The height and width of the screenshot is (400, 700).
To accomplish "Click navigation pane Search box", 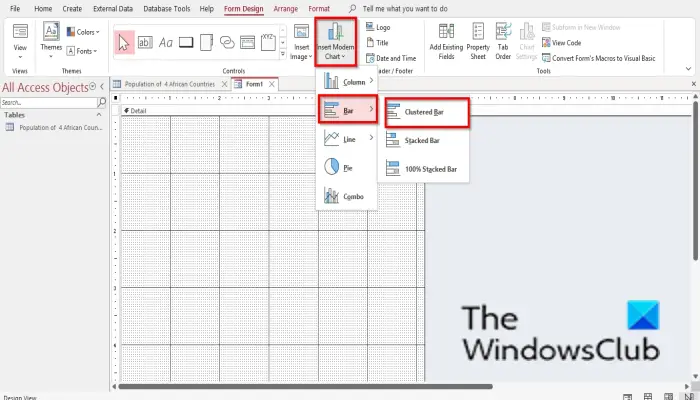I will point(48,102).
